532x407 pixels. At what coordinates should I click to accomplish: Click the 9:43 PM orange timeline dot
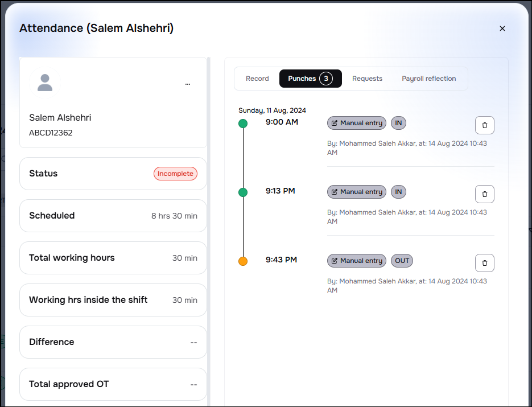coord(243,261)
